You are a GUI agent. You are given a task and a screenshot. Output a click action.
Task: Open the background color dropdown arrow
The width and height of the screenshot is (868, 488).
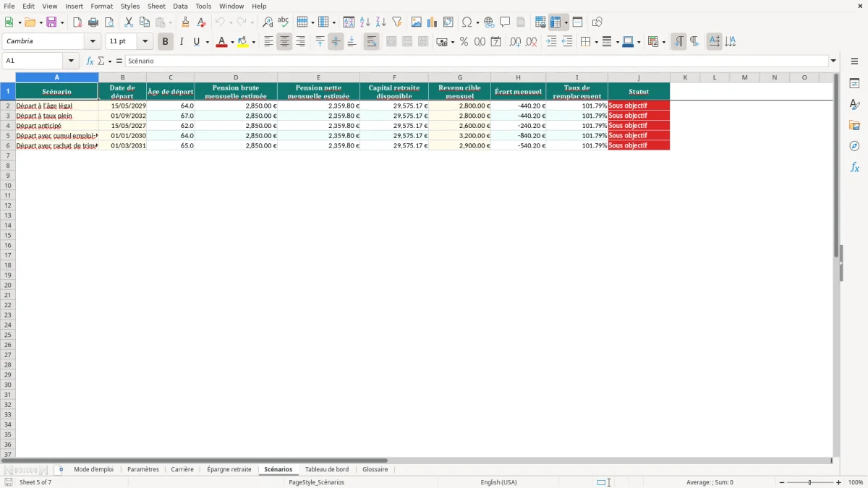(x=253, y=42)
